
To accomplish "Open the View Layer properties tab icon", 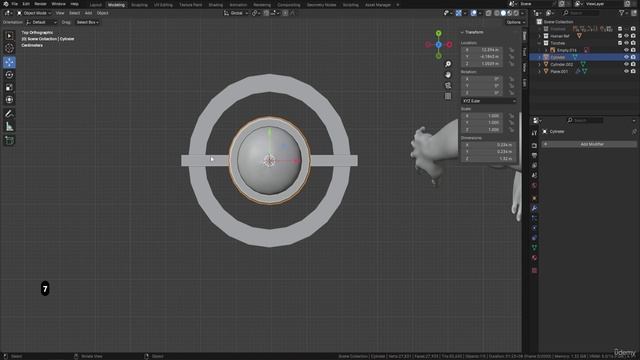I will pyautogui.click(x=534, y=165).
